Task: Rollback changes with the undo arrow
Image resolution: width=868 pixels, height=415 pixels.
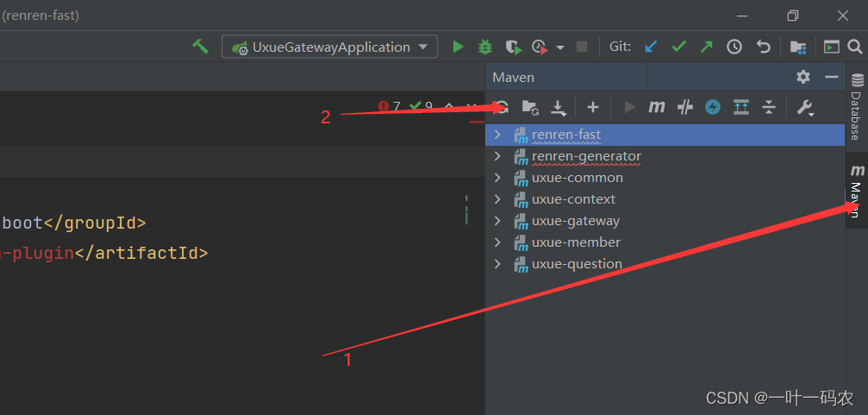Action: coord(764,47)
